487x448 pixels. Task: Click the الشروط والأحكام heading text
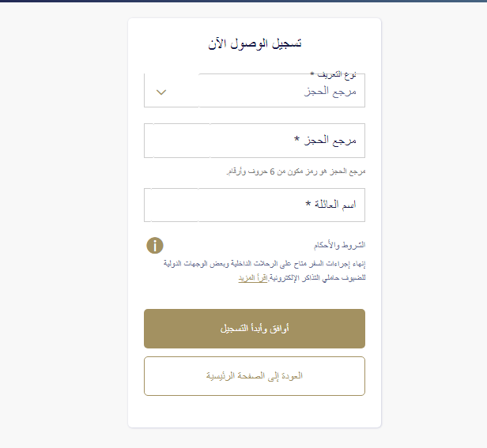click(339, 245)
